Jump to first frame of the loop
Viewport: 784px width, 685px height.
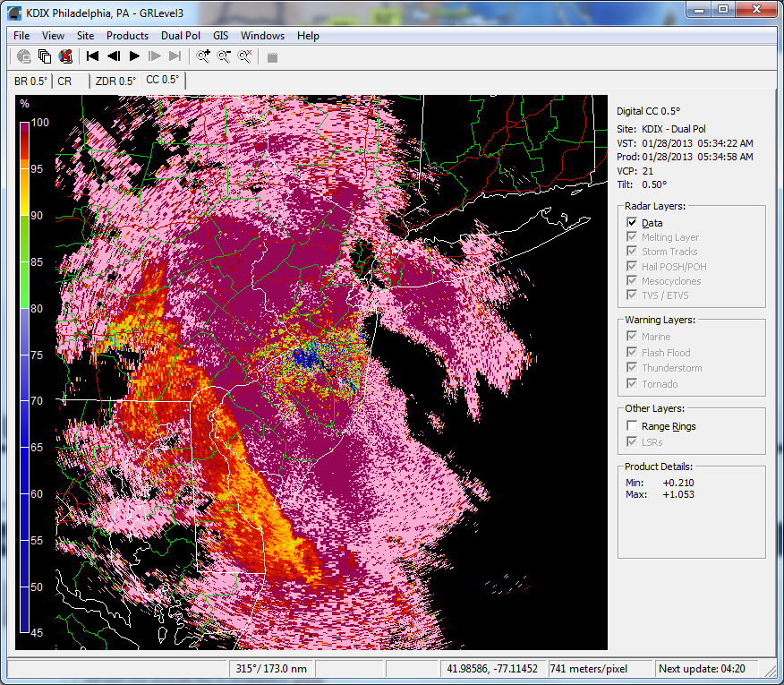92,56
